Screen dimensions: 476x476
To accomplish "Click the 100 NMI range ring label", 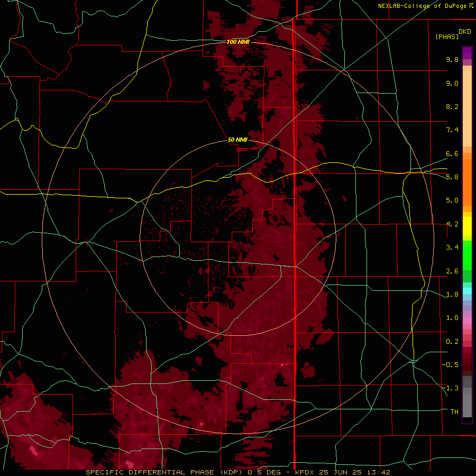I will 238,42.
